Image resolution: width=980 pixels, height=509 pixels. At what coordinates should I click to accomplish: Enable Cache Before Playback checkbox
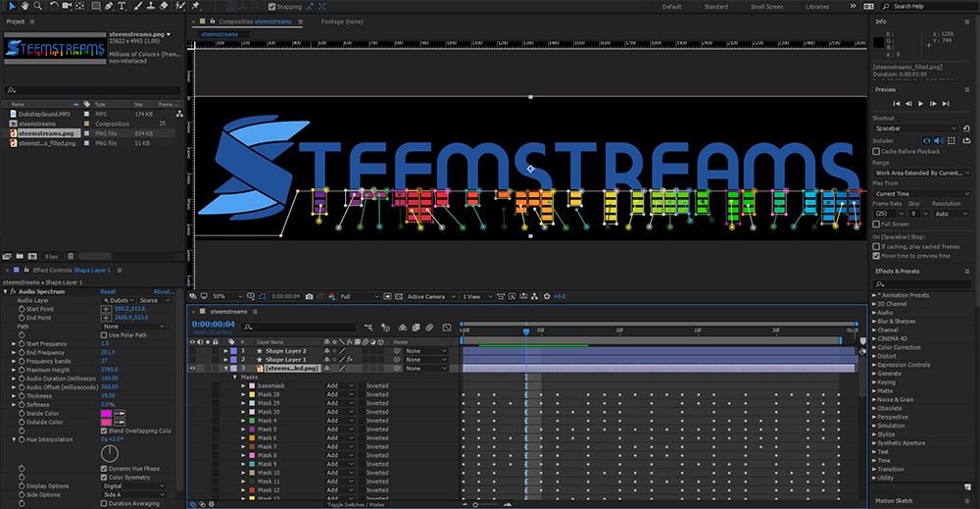[x=876, y=151]
